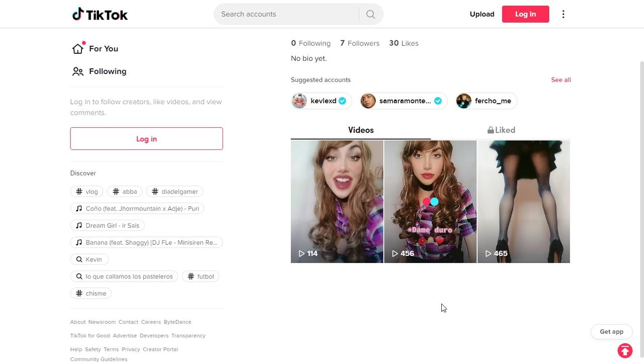Click music note icon beside Banana song
The height and width of the screenshot is (362, 644).
[79, 242]
